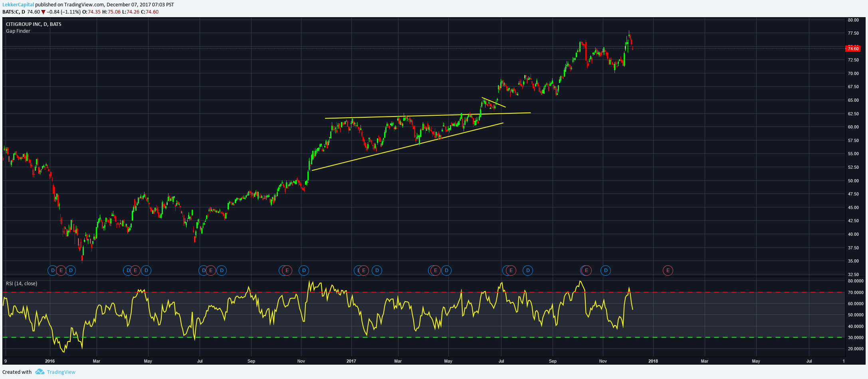The width and height of the screenshot is (868, 379).
Task: Click the 2018 label on time axis
Action: (x=653, y=361)
